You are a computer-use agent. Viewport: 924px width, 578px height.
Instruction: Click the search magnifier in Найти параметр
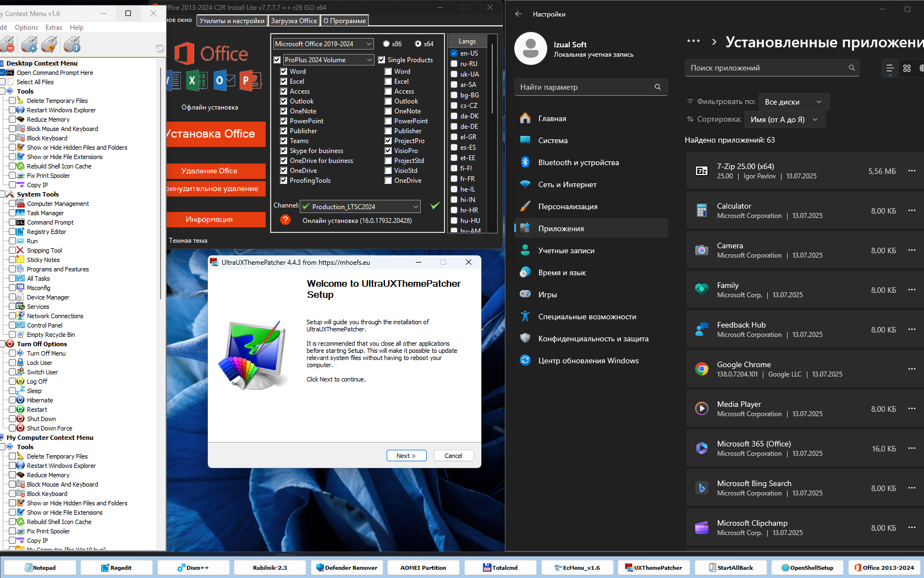(x=658, y=87)
